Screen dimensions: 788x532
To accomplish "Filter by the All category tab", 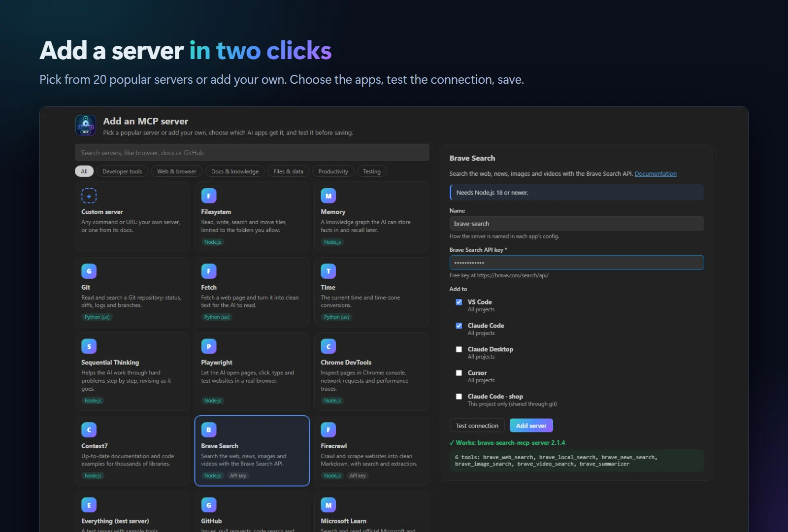I will coord(84,171).
